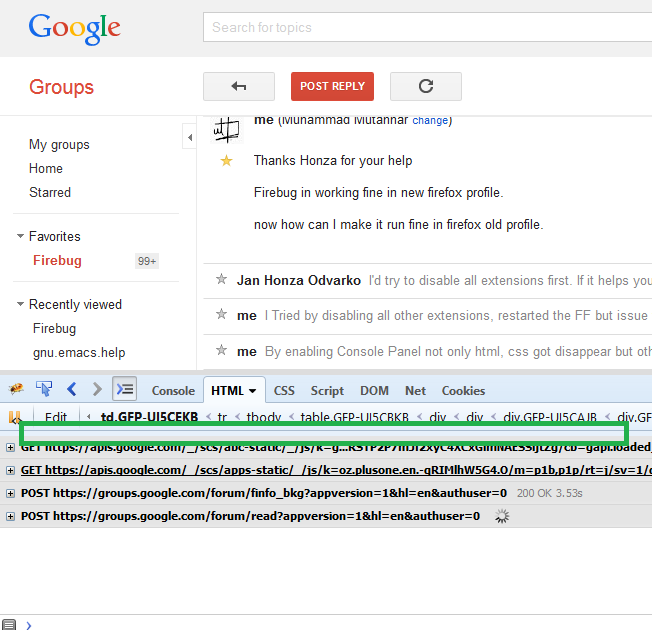Image resolution: width=652 pixels, height=630 pixels.
Task: Click the author avatar image
Action: coord(227,130)
